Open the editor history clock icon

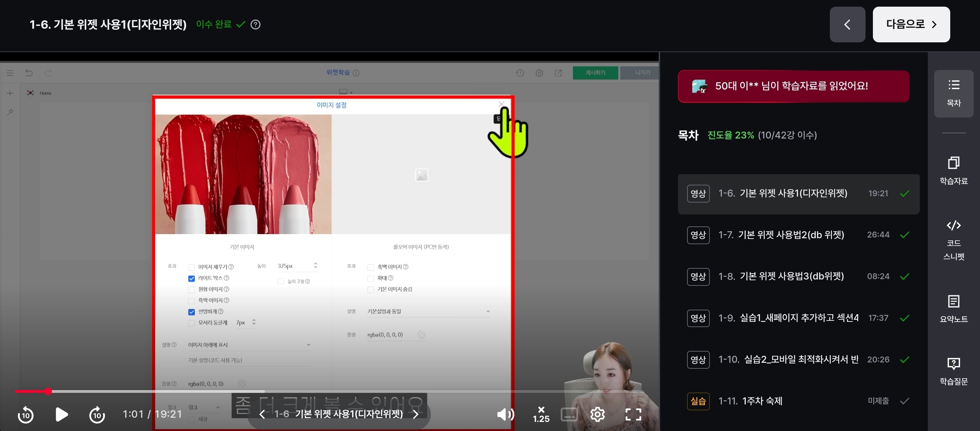click(x=520, y=73)
